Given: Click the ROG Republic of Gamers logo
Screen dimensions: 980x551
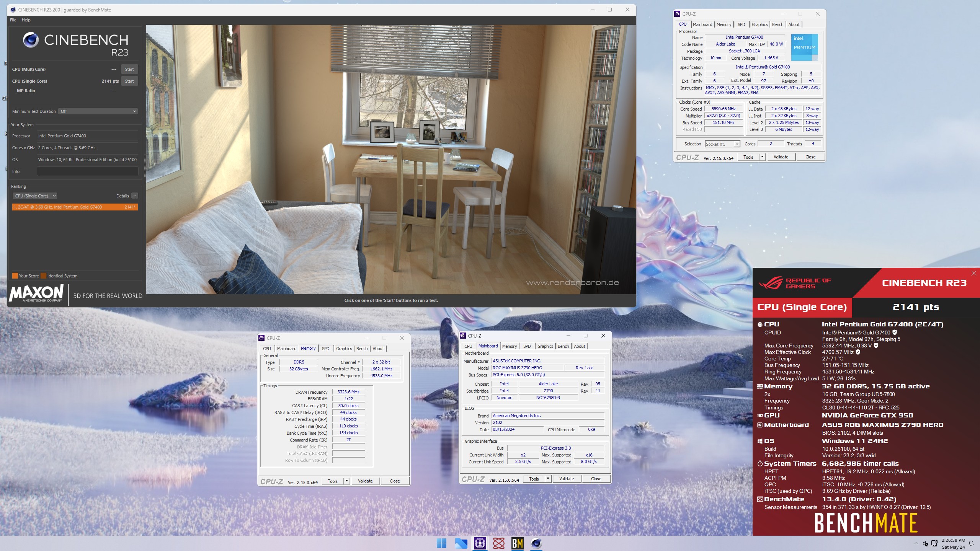Looking at the screenshot, I should (794, 283).
